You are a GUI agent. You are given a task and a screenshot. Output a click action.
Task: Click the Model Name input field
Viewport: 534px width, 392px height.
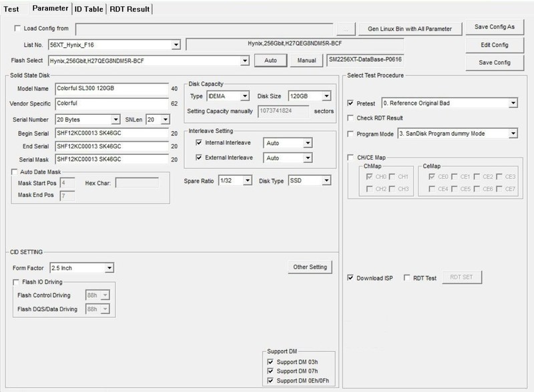(x=111, y=89)
